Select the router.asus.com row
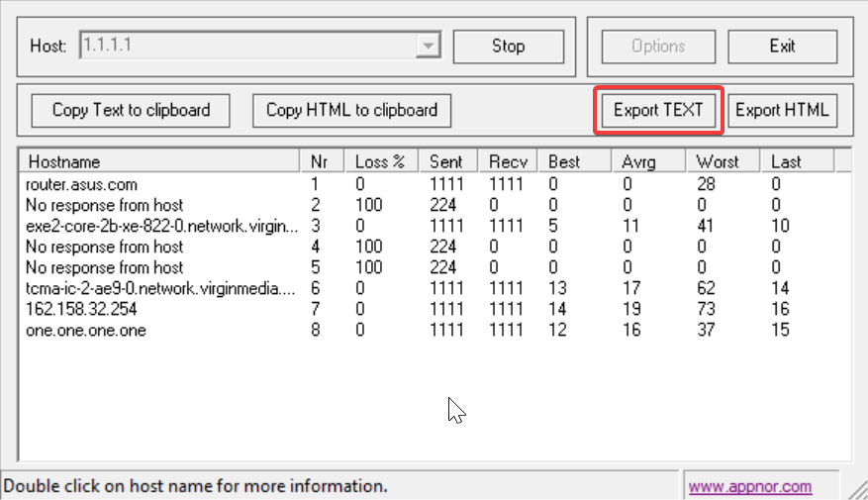 pyautogui.click(x=82, y=184)
